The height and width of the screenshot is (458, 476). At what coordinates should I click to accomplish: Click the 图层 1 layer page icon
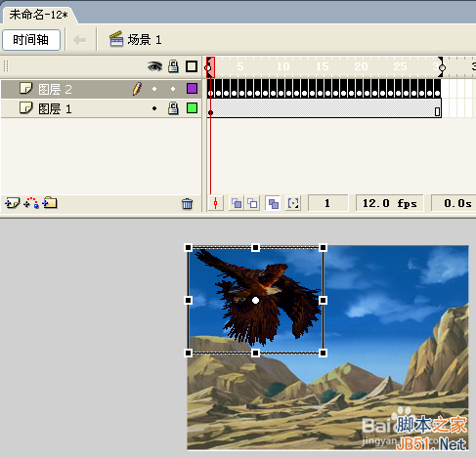26,107
